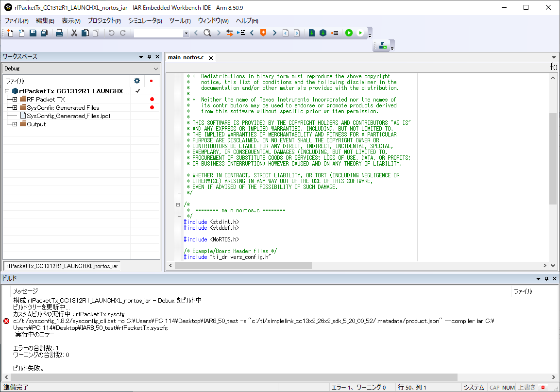Viewport: 560px width, 392px height.
Task: Collapse the rfPacketTx project root node
Action: coord(7,91)
